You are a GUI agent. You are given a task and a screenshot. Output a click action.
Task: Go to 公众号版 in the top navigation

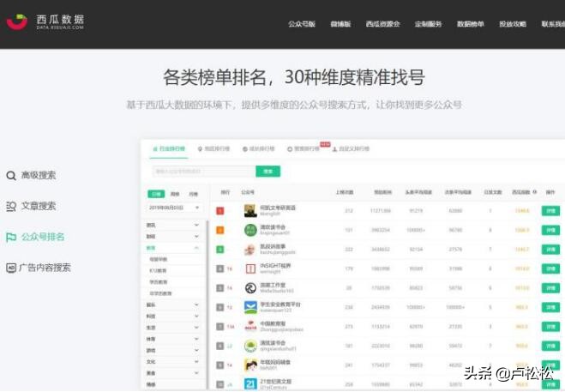tap(302, 24)
